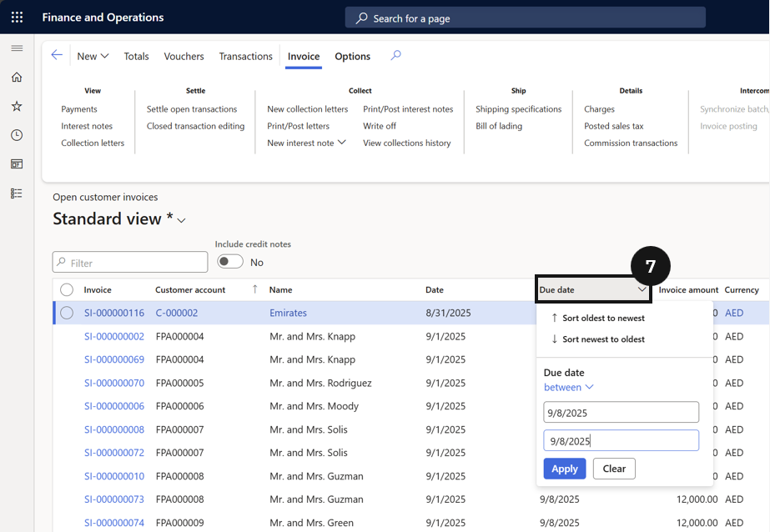Click Settle open transactions
770x532 pixels.
[192, 109]
